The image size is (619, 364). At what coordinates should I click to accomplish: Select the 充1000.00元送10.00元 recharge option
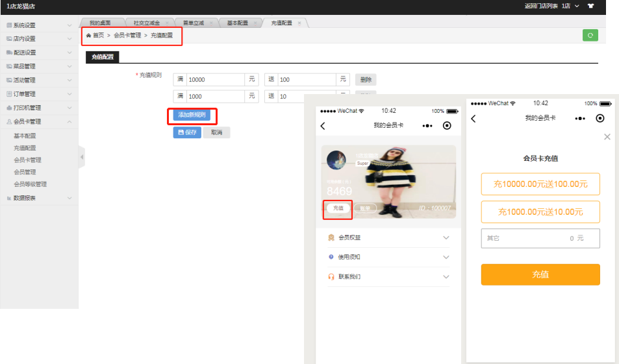pyautogui.click(x=540, y=212)
